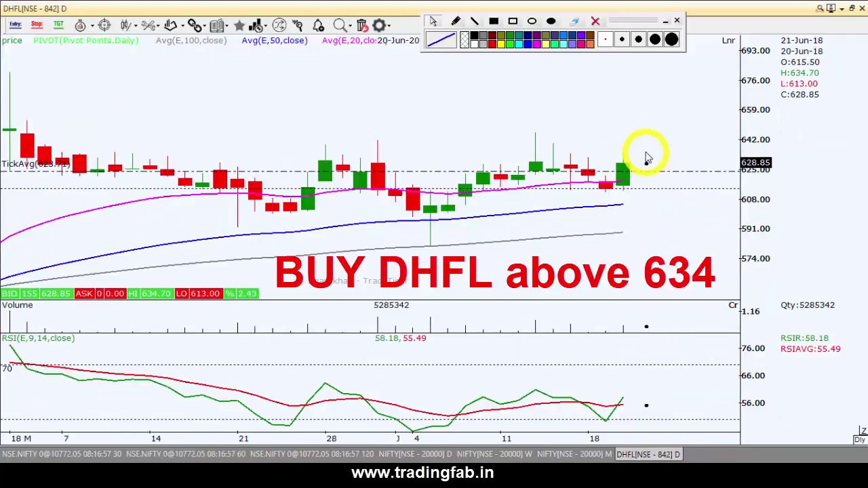Select the straight line drawing tool
Image resolution: width=868 pixels, height=488 pixels.
point(474,21)
